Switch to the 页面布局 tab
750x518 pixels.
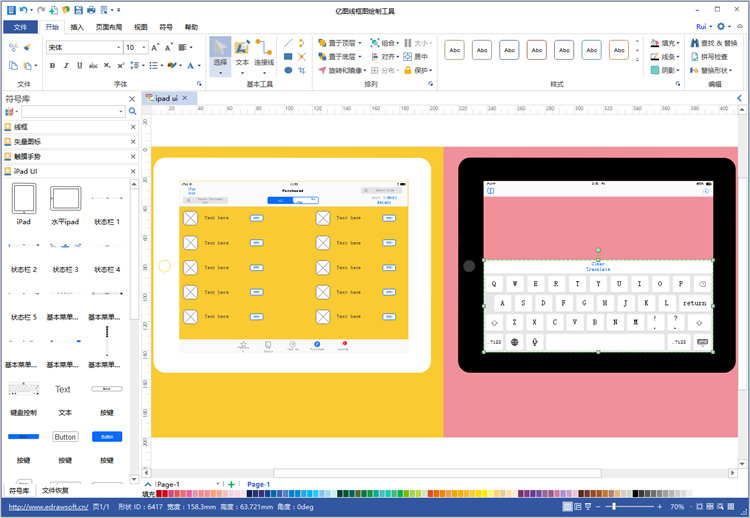coord(109,27)
